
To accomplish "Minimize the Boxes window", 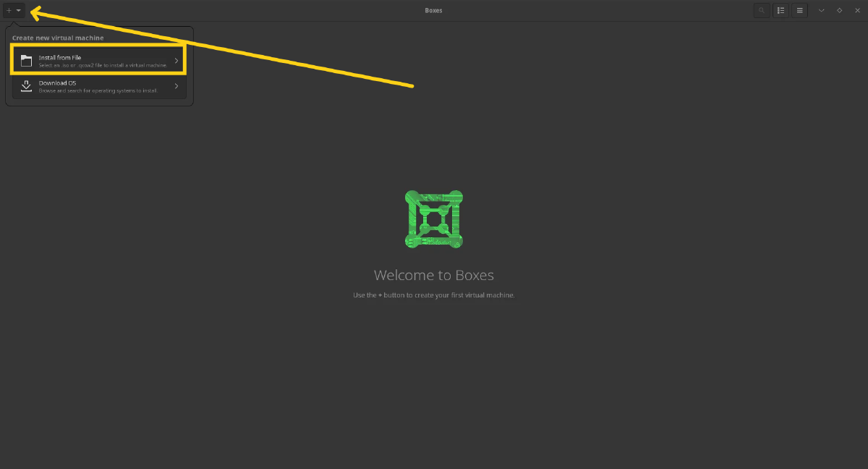I will click(x=821, y=11).
